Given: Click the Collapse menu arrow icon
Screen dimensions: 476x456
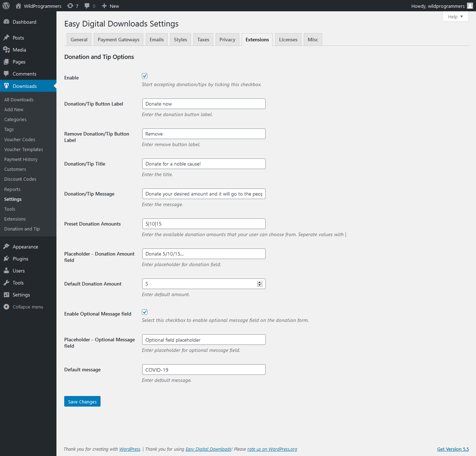Looking at the screenshot, I should [x=6, y=306].
